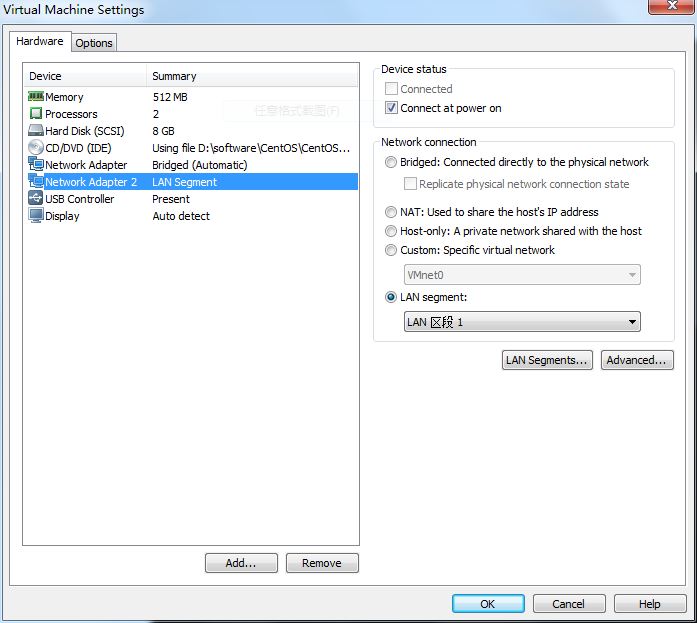Click the USB Controller icon
The height and width of the screenshot is (623, 697).
click(x=36, y=199)
